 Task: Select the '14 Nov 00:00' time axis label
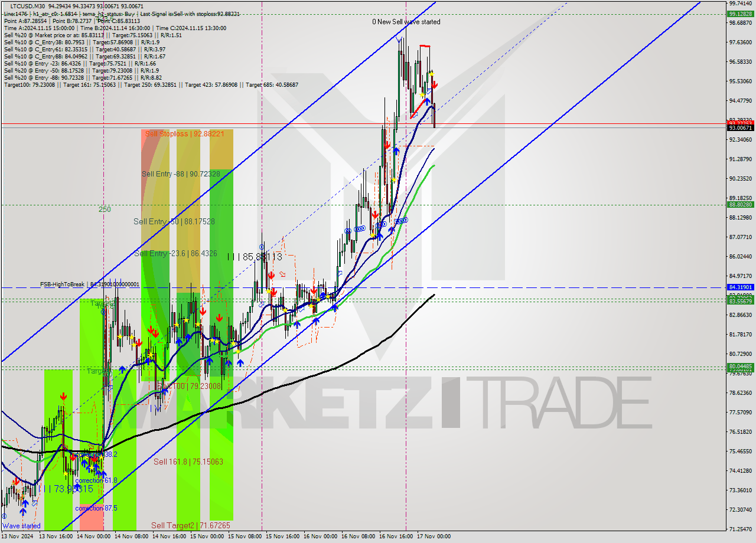[x=94, y=537]
